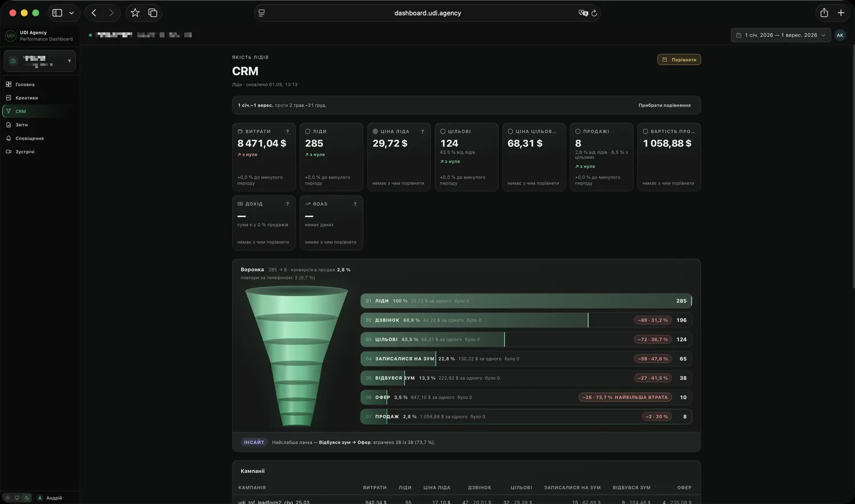Select the Продажі radio on metric card
The image size is (855, 504).
click(x=578, y=132)
